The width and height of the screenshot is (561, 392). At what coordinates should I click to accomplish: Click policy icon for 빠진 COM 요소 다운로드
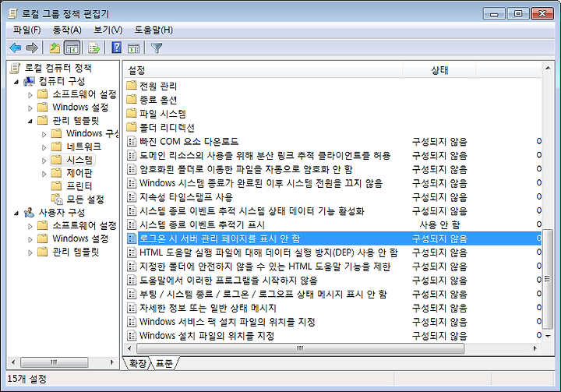132,141
